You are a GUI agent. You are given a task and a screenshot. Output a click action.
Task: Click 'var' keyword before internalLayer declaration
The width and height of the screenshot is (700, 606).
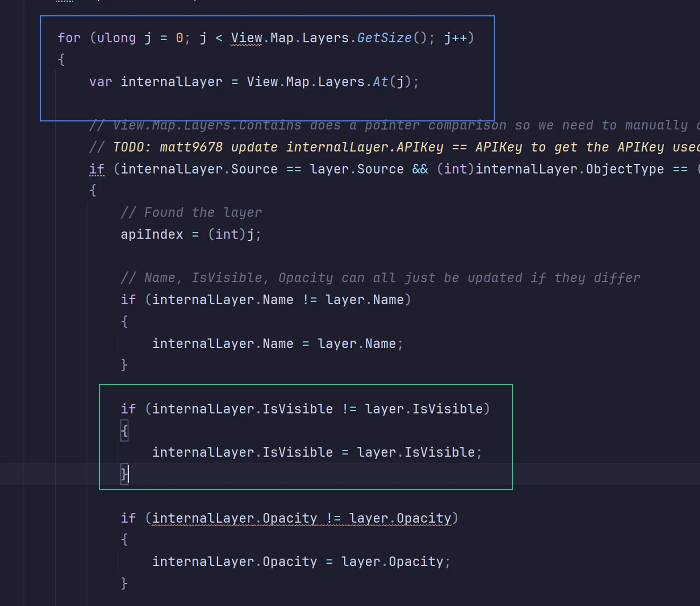coord(101,82)
